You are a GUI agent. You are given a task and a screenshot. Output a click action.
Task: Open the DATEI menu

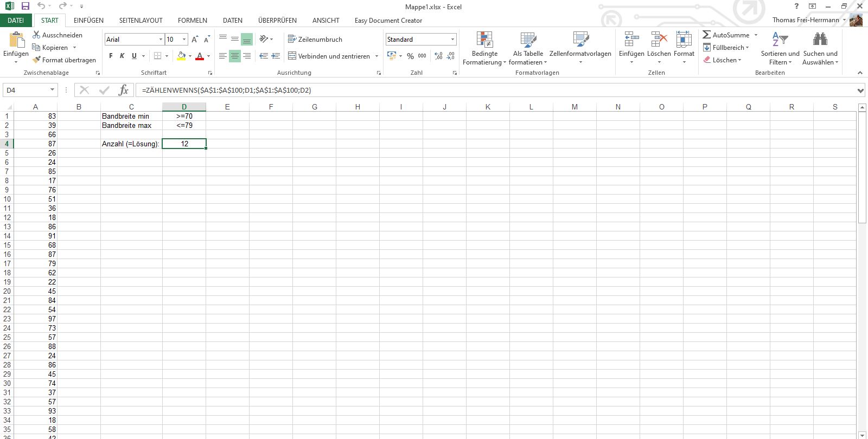tap(16, 20)
